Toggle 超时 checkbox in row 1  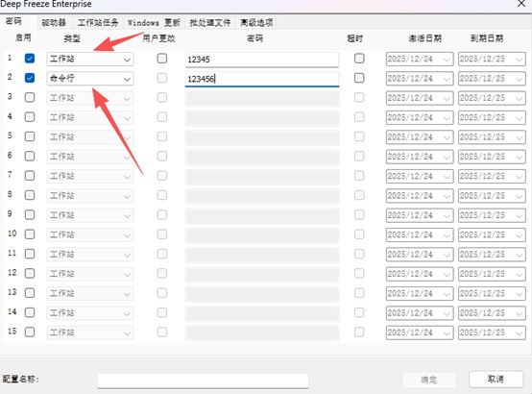[359, 59]
